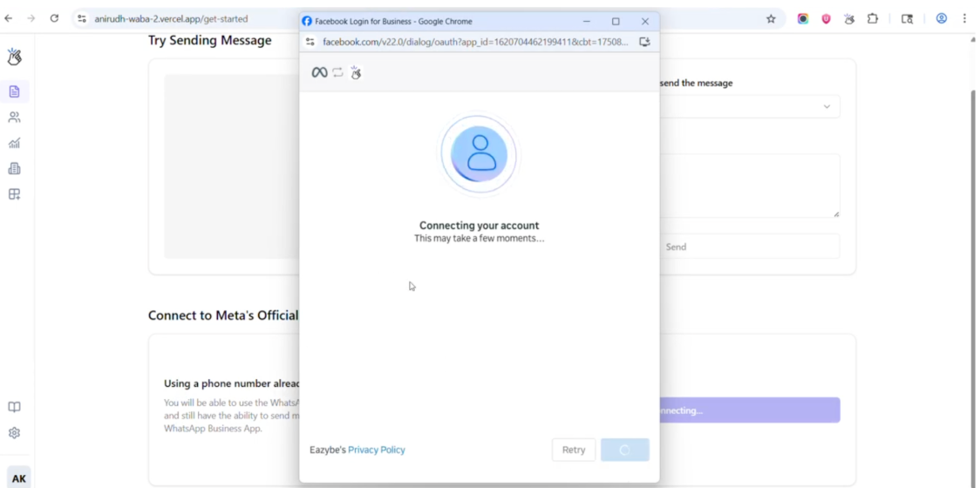Click the Meta logo in the popup header

pos(319,72)
